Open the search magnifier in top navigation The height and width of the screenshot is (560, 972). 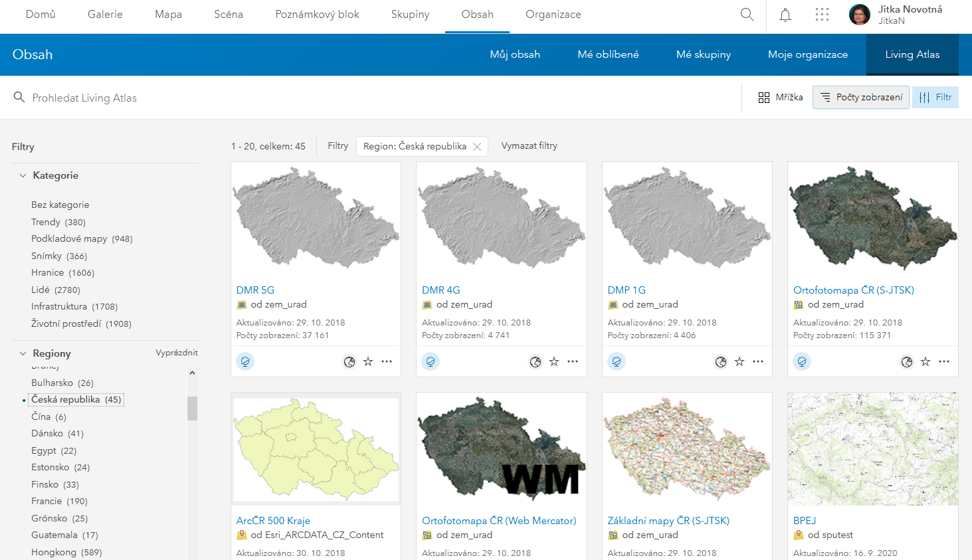747,15
